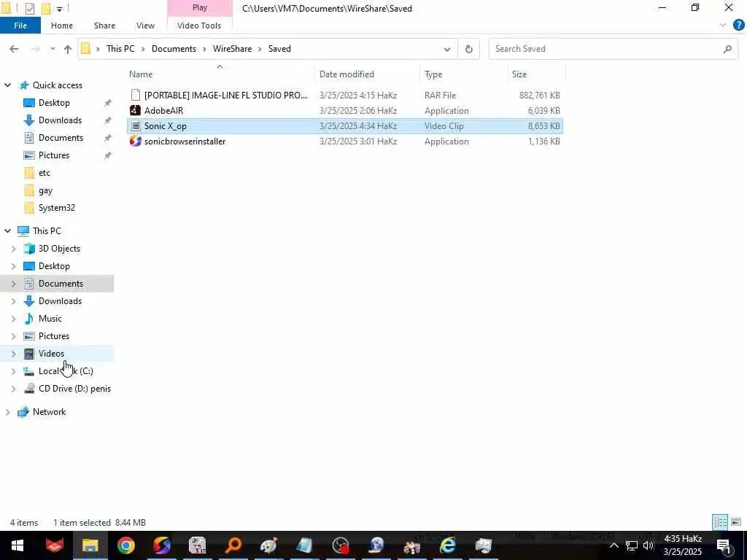The image size is (747, 560).
Task: Select Videos under This PC
Action: click(51, 354)
